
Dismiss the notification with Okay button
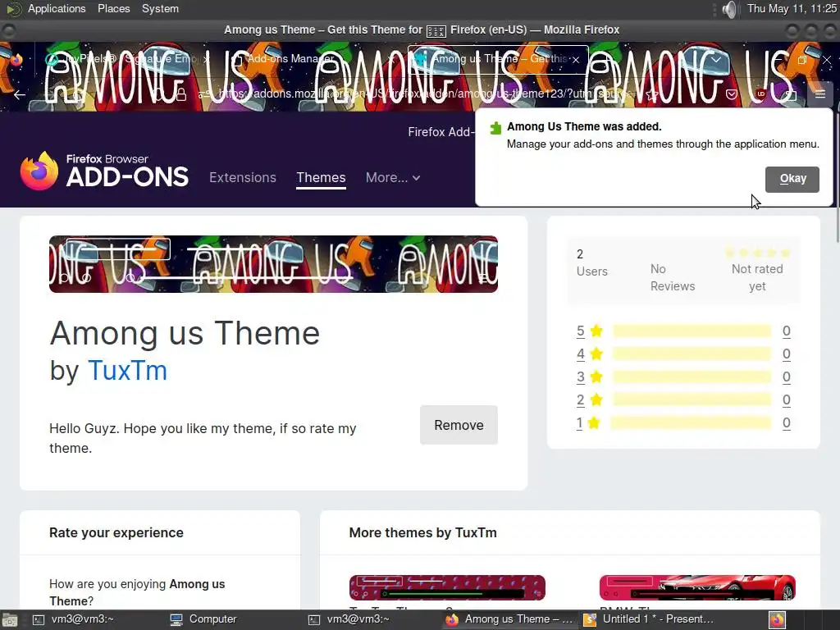[x=792, y=179]
